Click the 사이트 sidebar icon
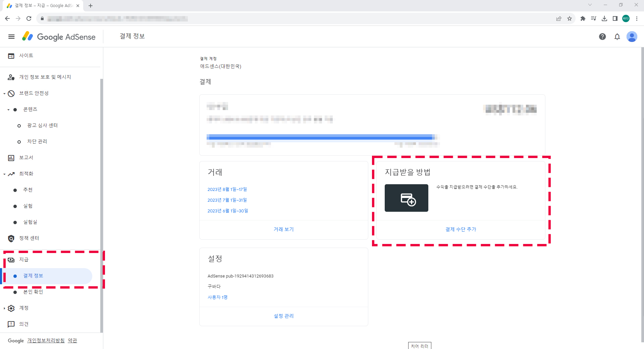Image resolution: width=644 pixels, height=349 pixels. pyautogui.click(x=11, y=56)
